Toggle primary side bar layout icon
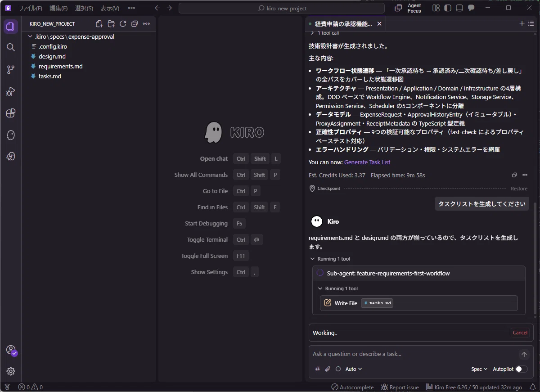Screen dimensions: 540x392 point(448,8)
